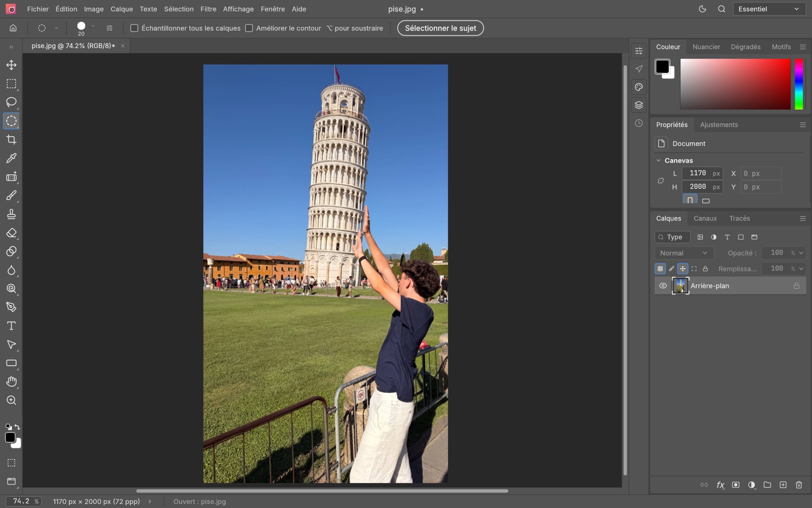Image resolution: width=812 pixels, height=508 pixels.
Task: Open the Opacité percentage dropdown arrow
Action: point(801,253)
